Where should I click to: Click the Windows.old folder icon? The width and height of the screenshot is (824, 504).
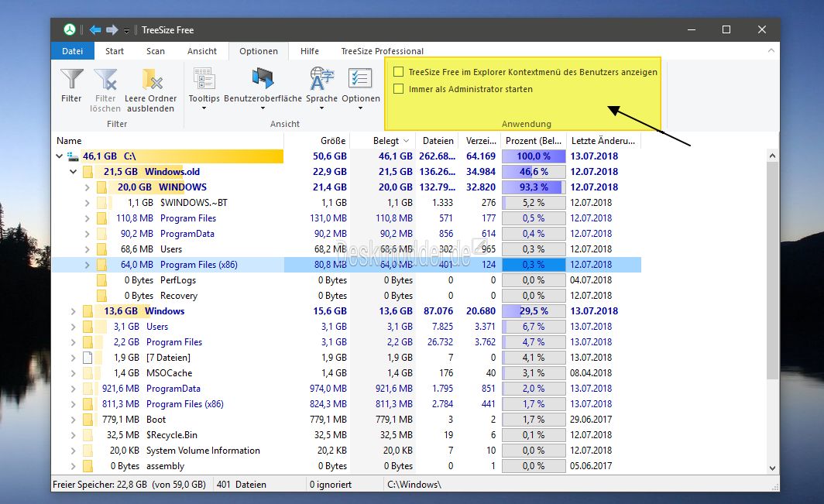[x=88, y=171]
